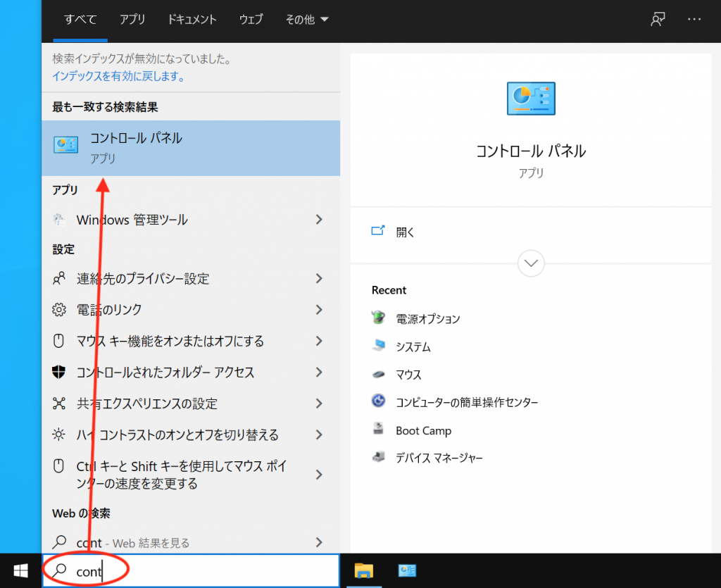The width and height of the screenshot is (721, 588).
Task: Click the Control Panel icon in best match
Action: click(65, 145)
